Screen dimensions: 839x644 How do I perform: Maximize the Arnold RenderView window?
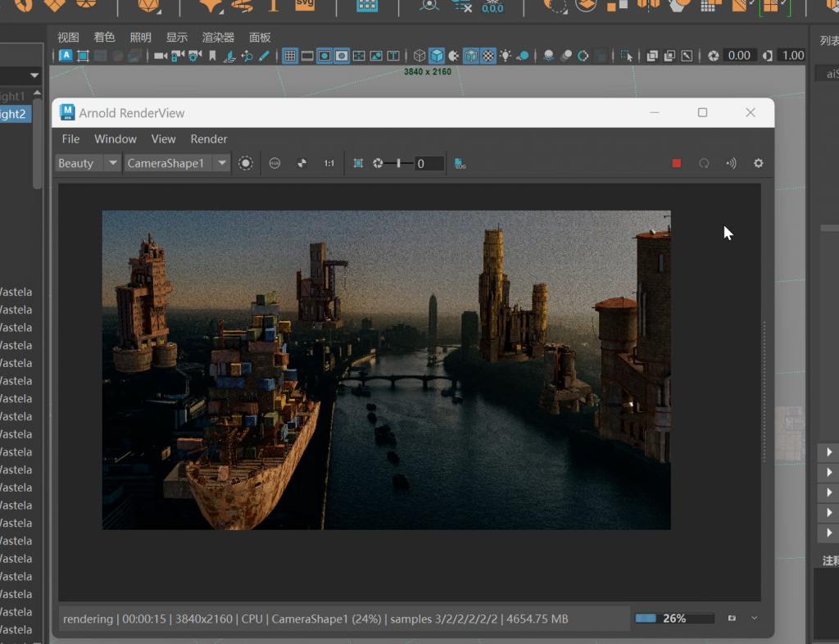702,112
